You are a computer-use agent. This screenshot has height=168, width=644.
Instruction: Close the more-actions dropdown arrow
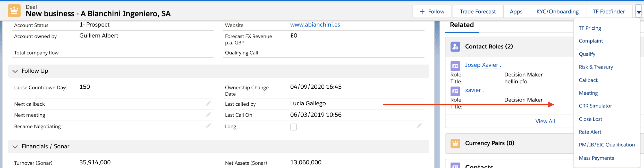[x=639, y=12]
